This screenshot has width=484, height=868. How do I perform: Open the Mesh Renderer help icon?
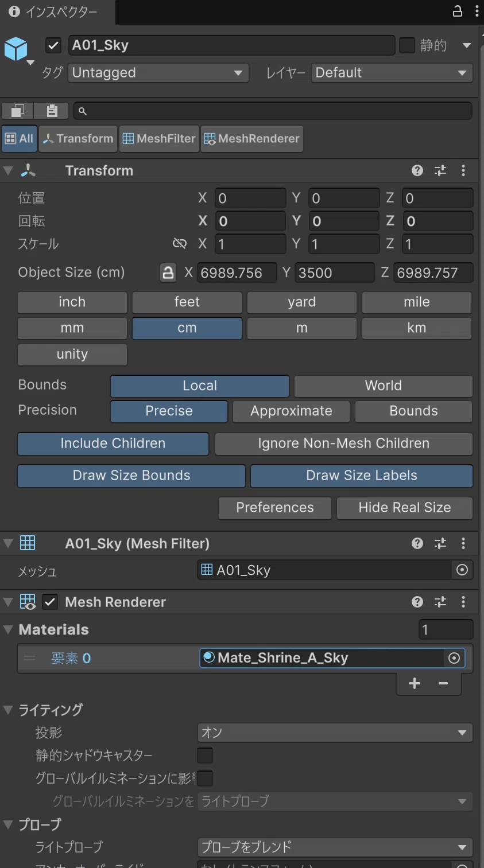(x=417, y=602)
